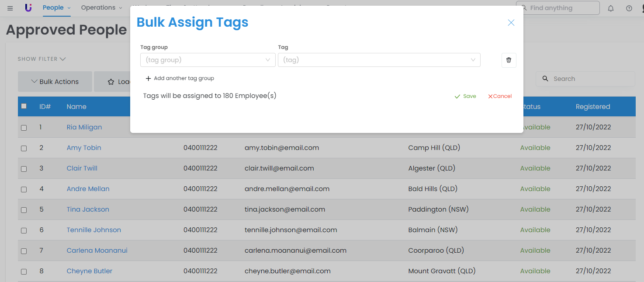
Task: Click the magnifier icon in table search
Action: [545, 79]
